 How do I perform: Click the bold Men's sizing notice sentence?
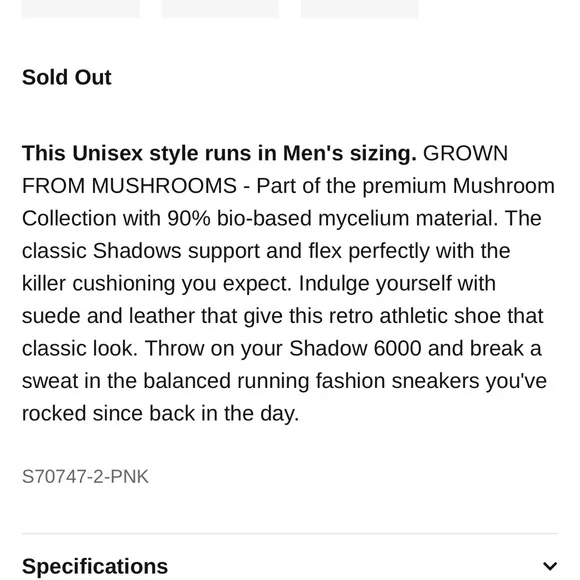click(x=219, y=153)
